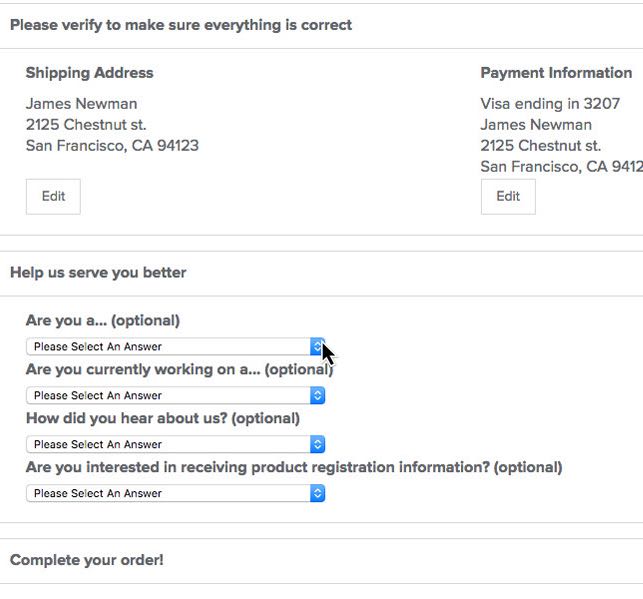Click the "Shipping Address" heading
This screenshot has width=643, height=599.
[89, 73]
